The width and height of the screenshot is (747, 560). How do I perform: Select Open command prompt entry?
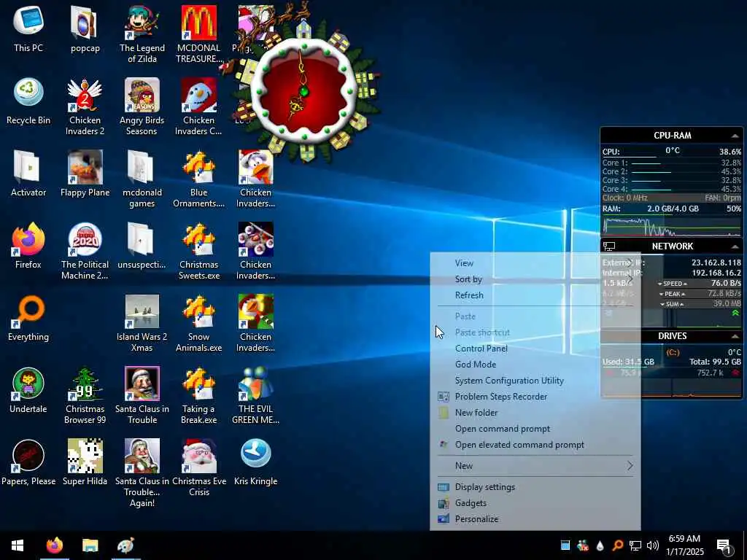click(x=535, y=429)
